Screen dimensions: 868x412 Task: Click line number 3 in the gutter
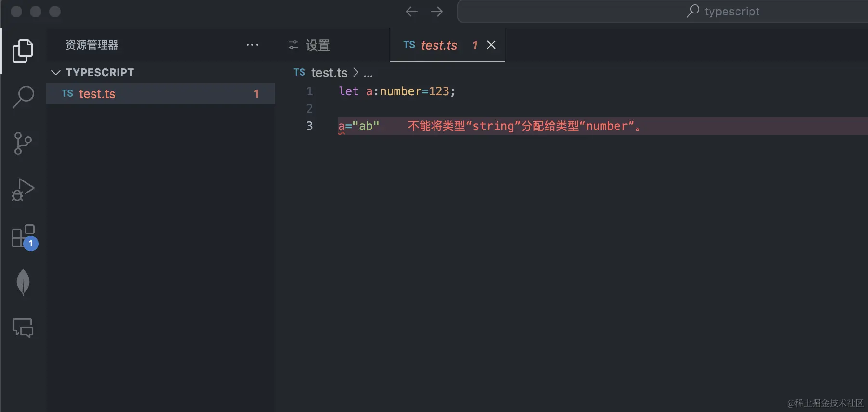pyautogui.click(x=309, y=126)
